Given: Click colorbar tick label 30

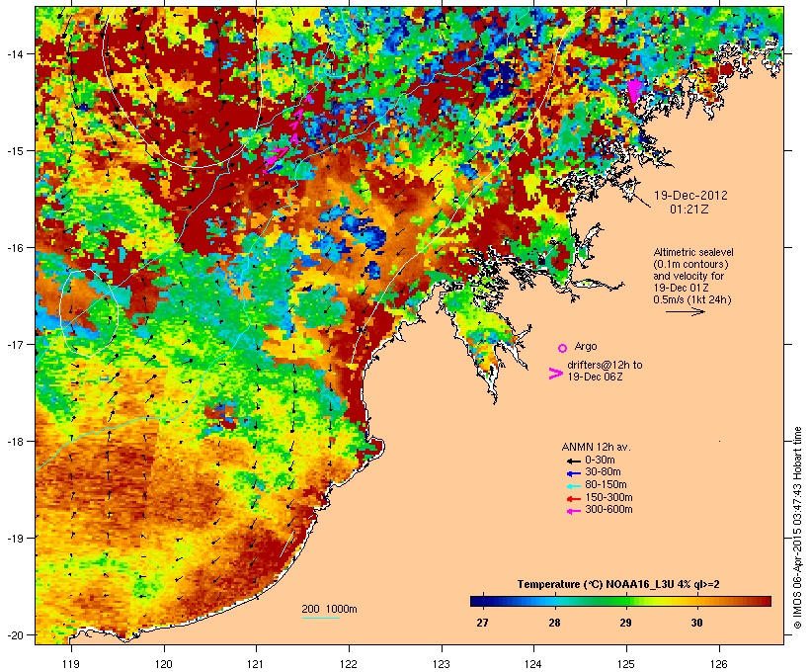Looking at the screenshot, I should pyautogui.click(x=696, y=623).
